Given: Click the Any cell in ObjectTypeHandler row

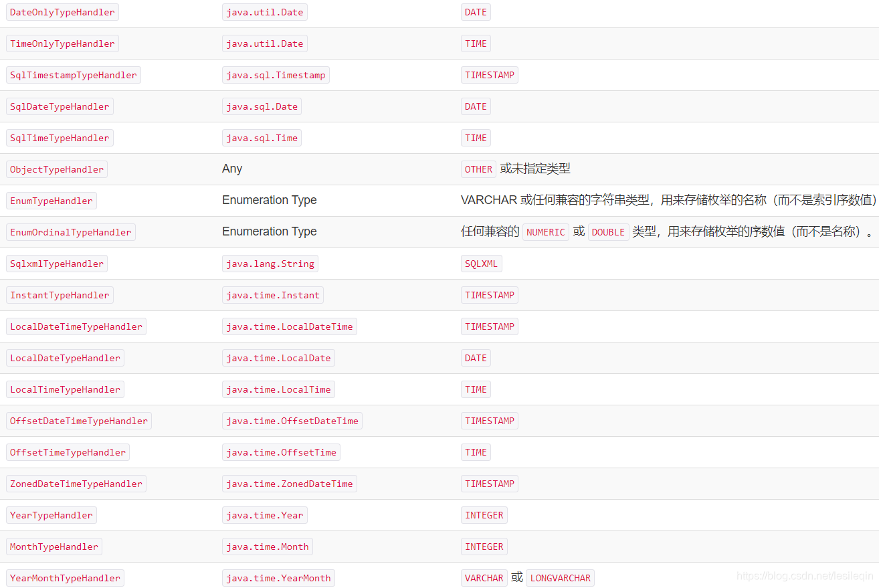Looking at the screenshot, I should point(232,169).
